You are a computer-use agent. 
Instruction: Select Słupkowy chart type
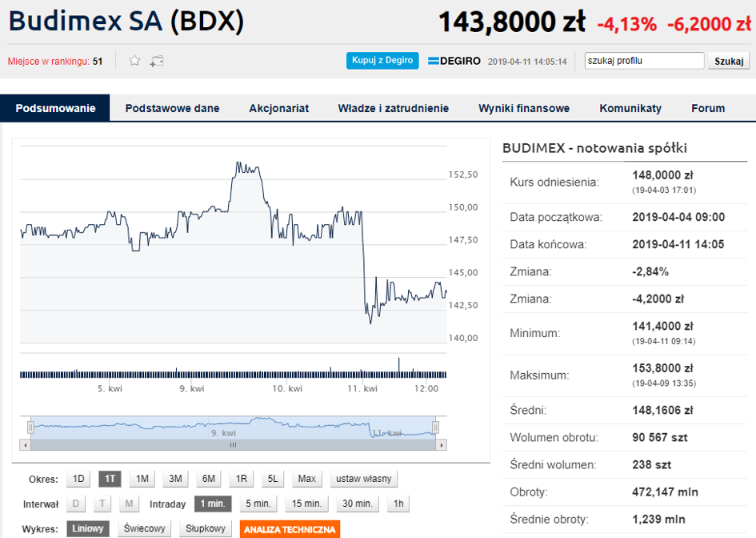point(206,529)
